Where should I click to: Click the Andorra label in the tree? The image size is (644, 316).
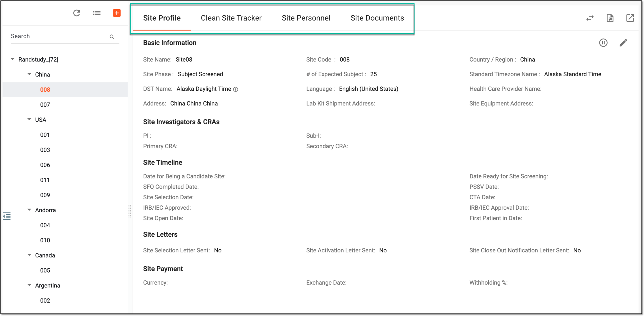(45, 210)
